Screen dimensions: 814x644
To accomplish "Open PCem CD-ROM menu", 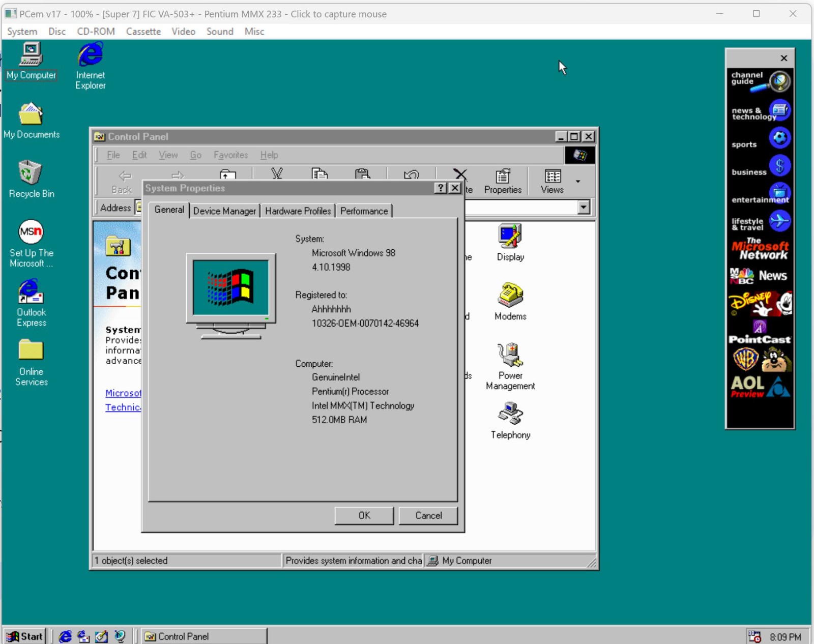I will coord(96,32).
